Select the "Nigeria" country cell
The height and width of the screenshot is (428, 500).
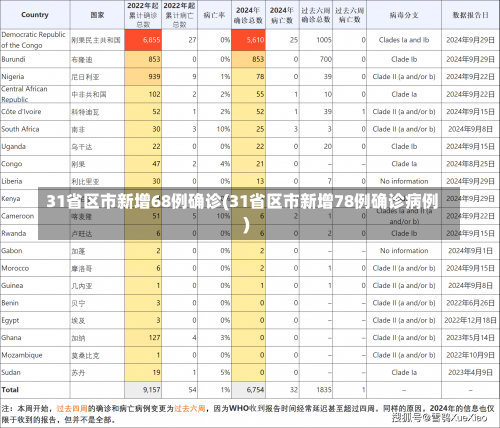click(35, 77)
